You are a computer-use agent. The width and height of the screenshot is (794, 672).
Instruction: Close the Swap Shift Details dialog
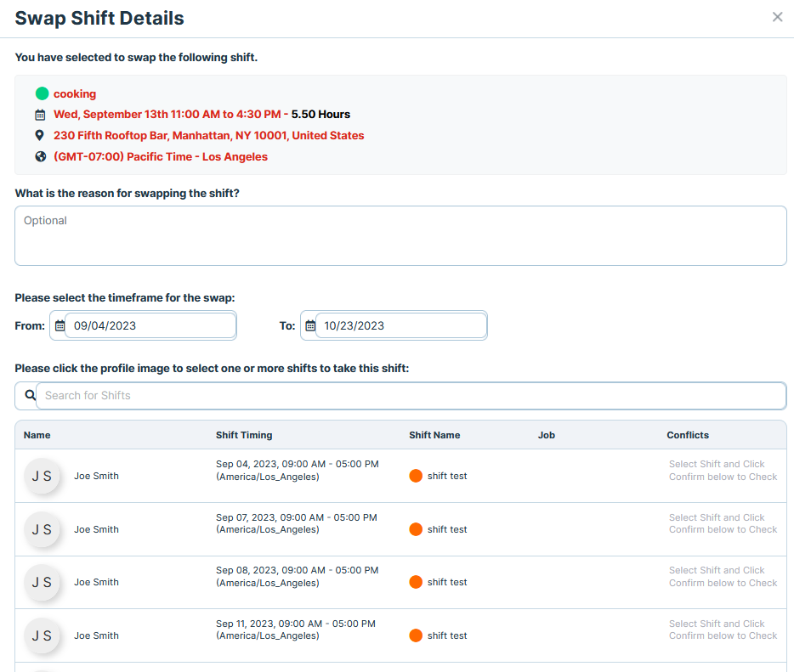pyautogui.click(x=777, y=17)
